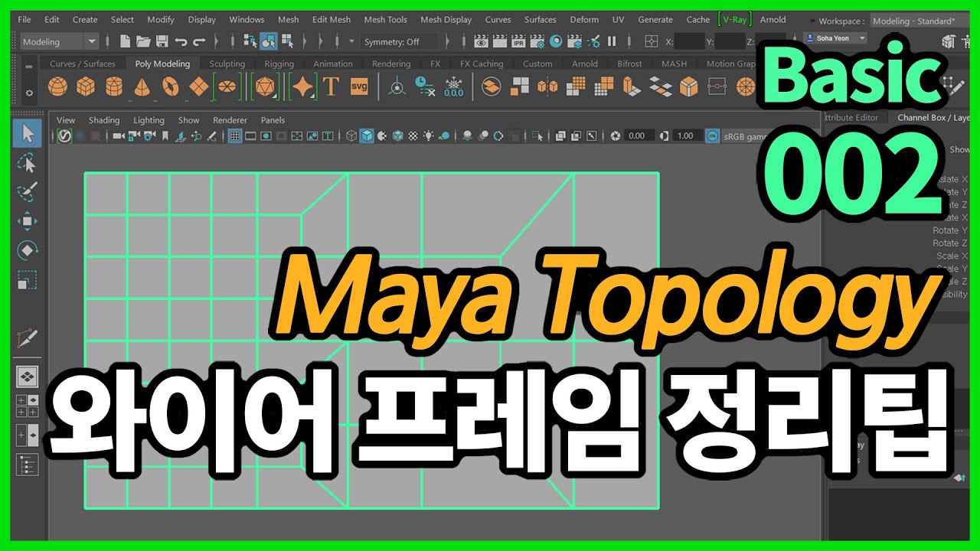Open the shelf gear options menu
The height and width of the screenshot is (551, 980).
(29, 93)
